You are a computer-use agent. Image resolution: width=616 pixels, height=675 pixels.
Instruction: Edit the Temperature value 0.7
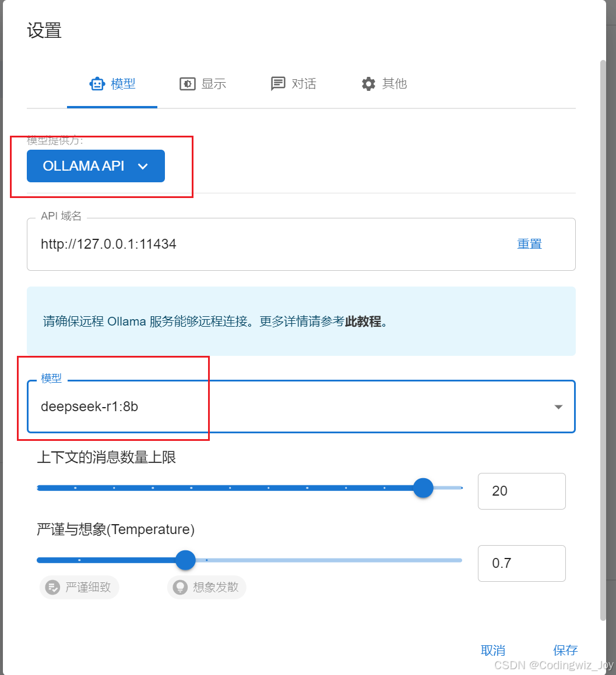[x=522, y=563]
